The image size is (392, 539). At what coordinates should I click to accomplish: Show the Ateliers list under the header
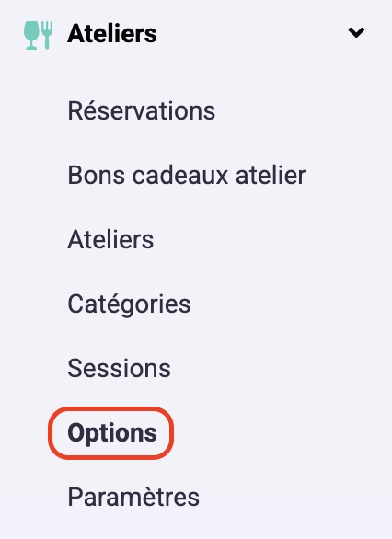tap(110, 239)
